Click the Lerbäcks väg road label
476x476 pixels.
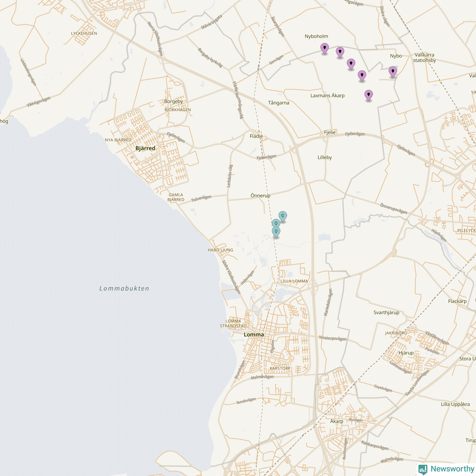tap(230, 176)
